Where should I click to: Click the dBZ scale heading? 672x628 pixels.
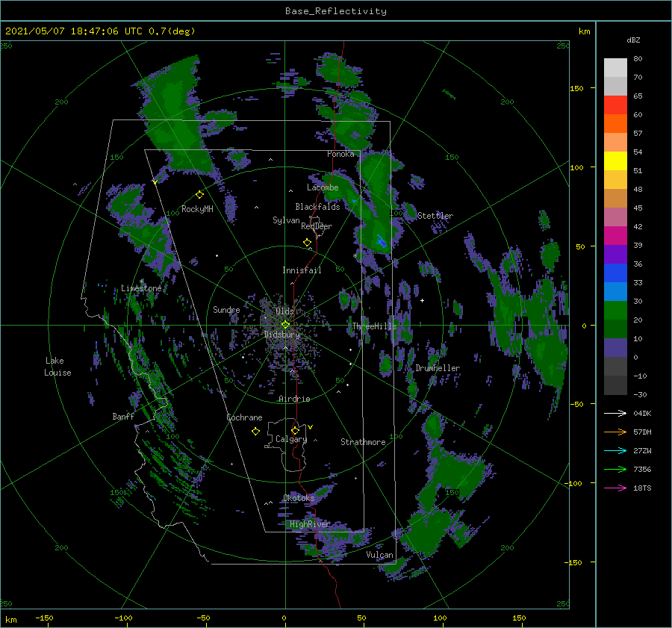click(633, 40)
